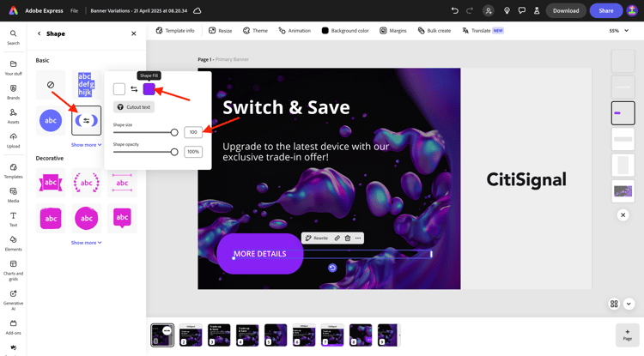Image resolution: width=644 pixels, height=356 pixels.
Task: Open the Upload option in sidebar
Action: coord(13,141)
